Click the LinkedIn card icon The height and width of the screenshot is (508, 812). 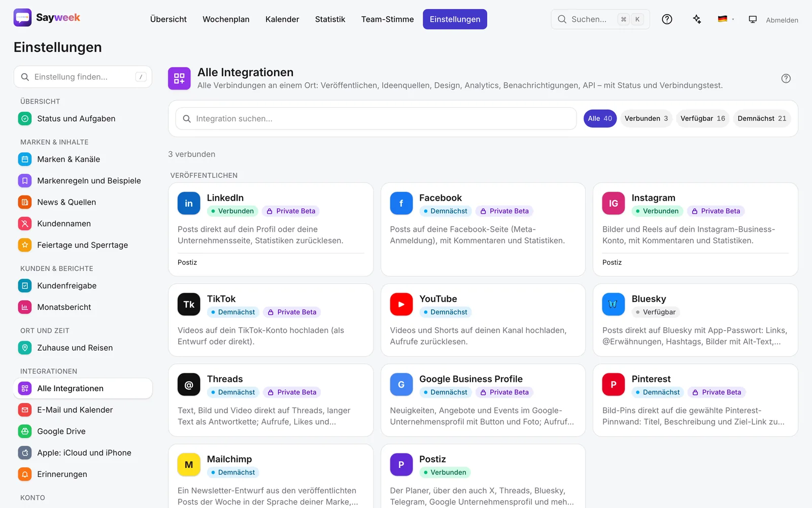(189, 203)
